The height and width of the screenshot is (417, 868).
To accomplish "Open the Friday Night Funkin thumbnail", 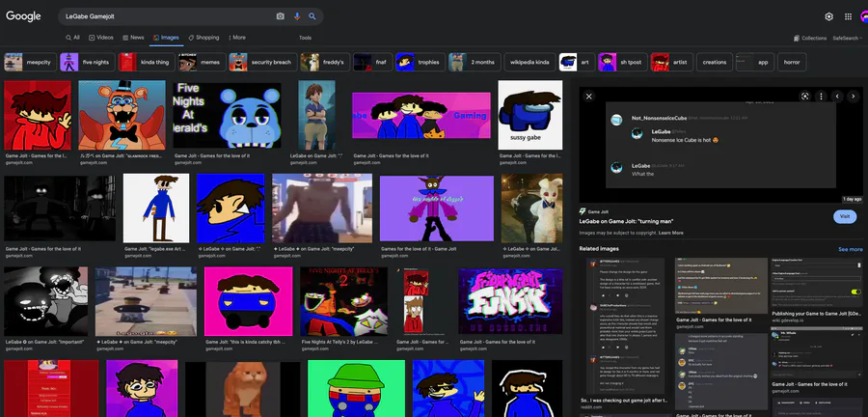I will 510,301.
